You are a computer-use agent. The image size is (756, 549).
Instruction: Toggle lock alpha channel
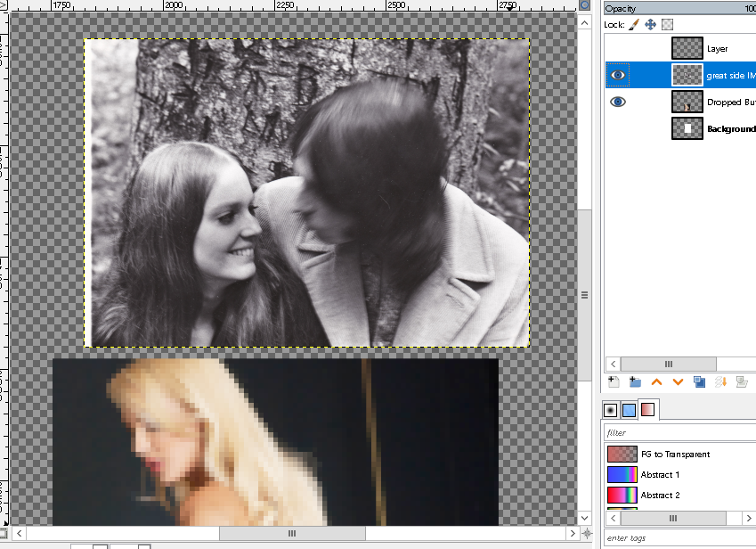click(667, 25)
